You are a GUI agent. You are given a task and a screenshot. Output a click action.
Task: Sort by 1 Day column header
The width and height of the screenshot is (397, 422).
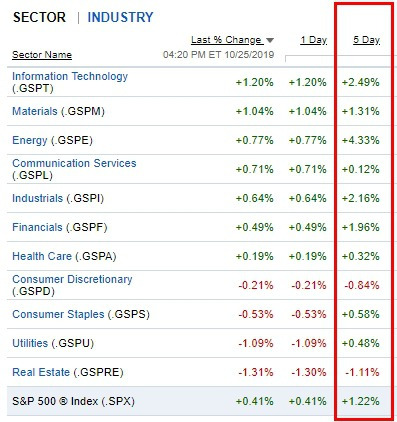click(x=313, y=40)
